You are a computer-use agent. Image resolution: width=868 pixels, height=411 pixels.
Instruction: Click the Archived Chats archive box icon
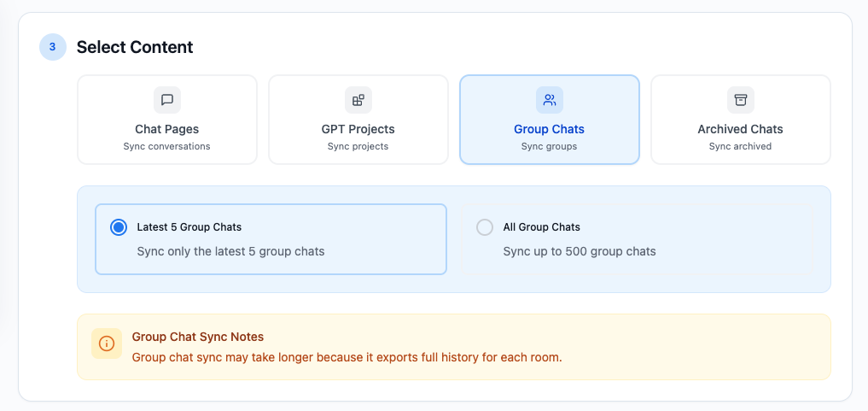(x=741, y=100)
